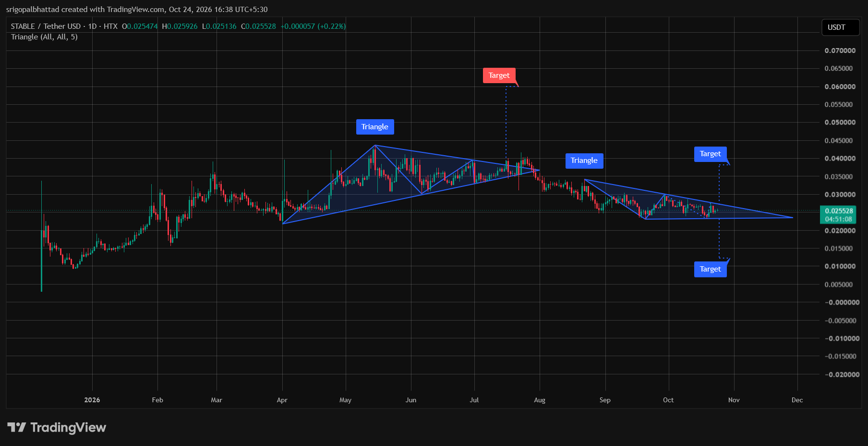Click the Jul time axis label
Image resolution: width=868 pixels, height=446 pixels.
[x=474, y=400]
